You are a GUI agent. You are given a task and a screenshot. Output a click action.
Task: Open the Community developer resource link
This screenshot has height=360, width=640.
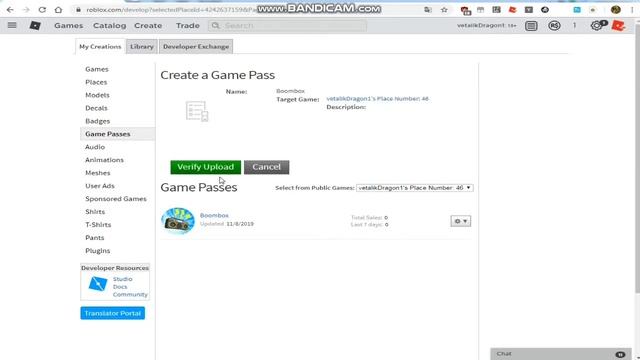(x=130, y=294)
